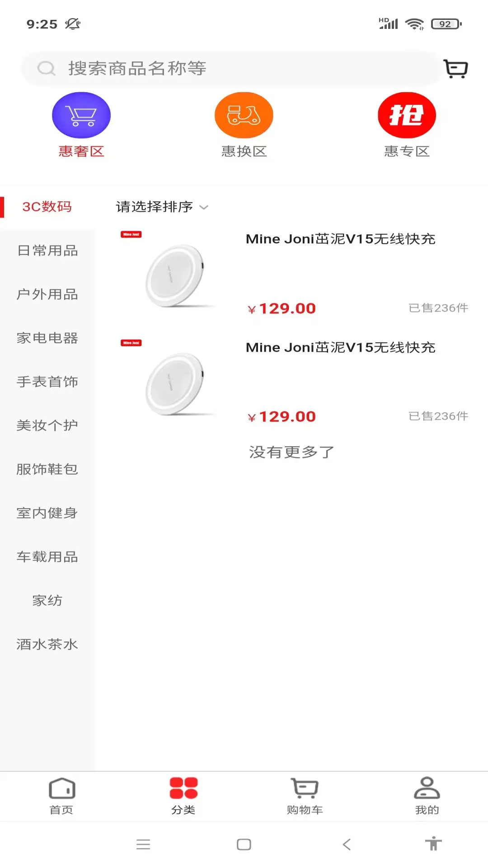Tap the red 惠专区 grab icon
Viewport: 488px width, 868px height.
click(407, 115)
